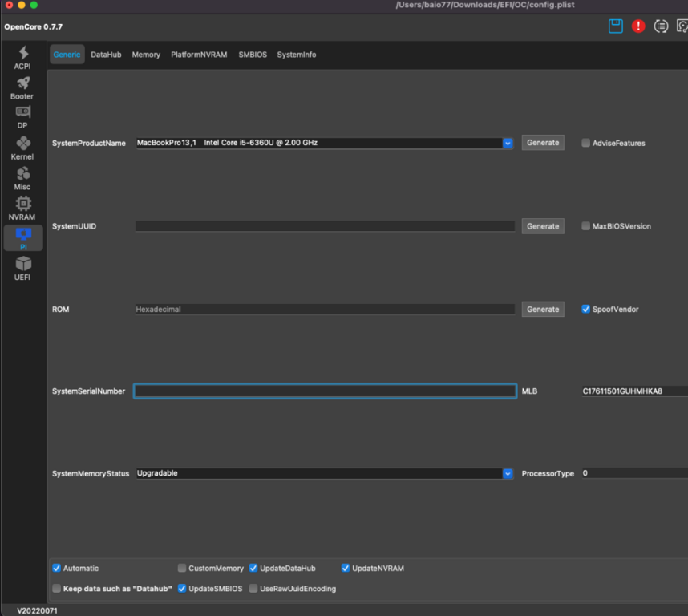Expand the SystemProductName dropdown
The width and height of the screenshot is (688, 616).
(x=508, y=143)
